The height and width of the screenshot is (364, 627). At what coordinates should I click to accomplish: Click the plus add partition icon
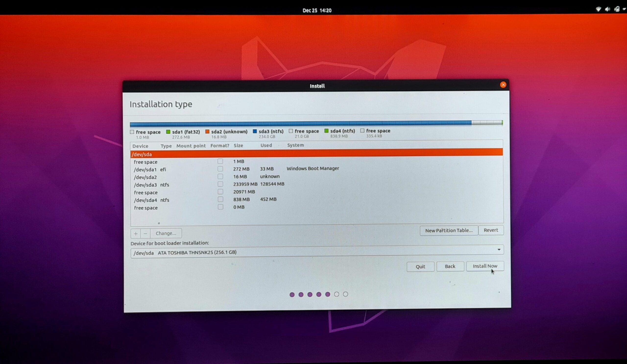click(136, 234)
